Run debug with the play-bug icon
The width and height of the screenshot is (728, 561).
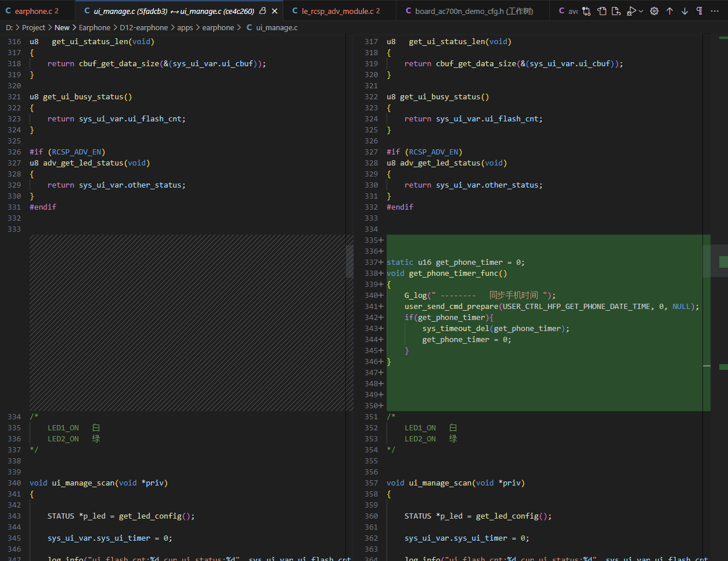631,11
